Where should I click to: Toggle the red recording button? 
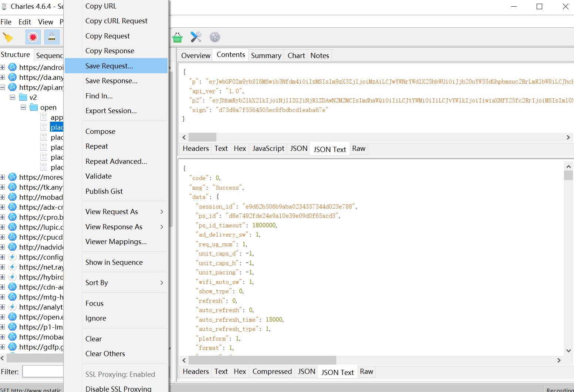[33, 37]
